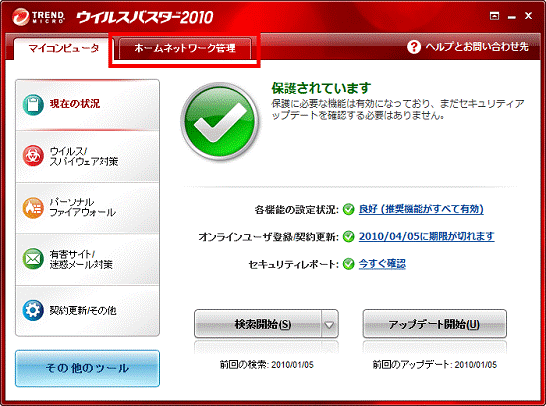The height and width of the screenshot is (406, 546).
Task: Click green check beside オンラインユーザ登録/契約更新
Action: [x=348, y=237]
